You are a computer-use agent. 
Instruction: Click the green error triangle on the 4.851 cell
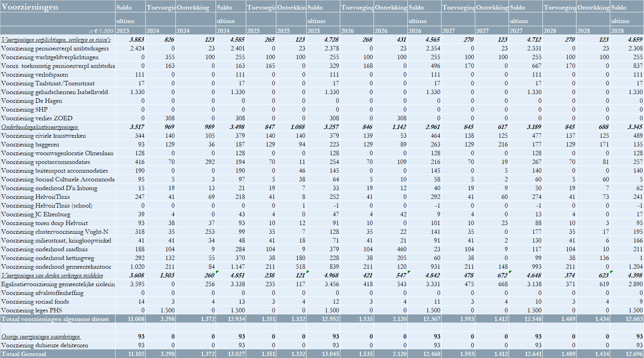click(217, 272)
